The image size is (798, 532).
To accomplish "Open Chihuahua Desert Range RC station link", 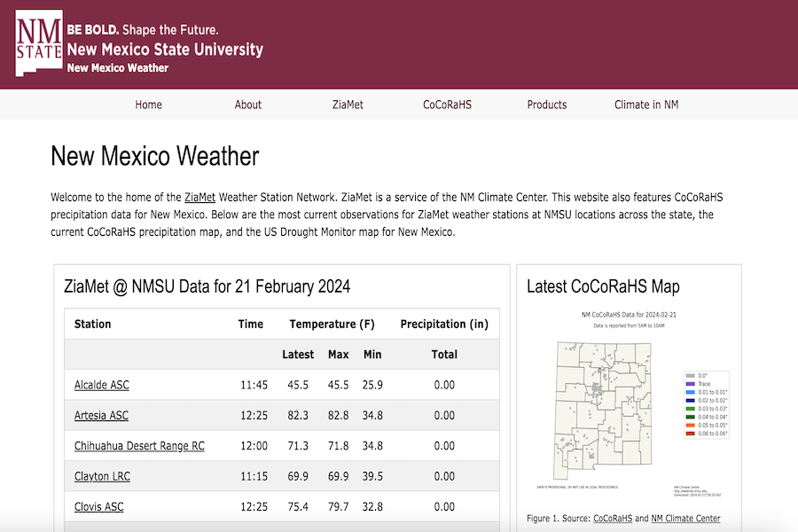I will click(139, 446).
